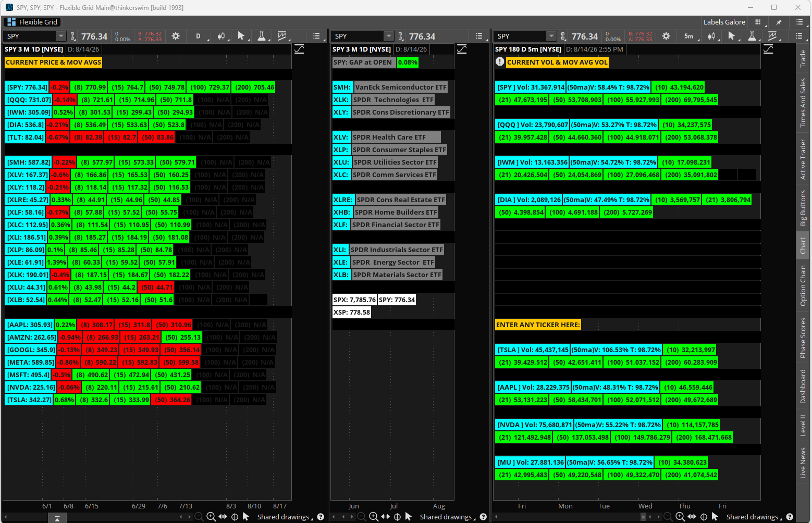Zoom in on the right chart
The height and width of the screenshot is (523, 812).
pyautogui.click(x=680, y=517)
